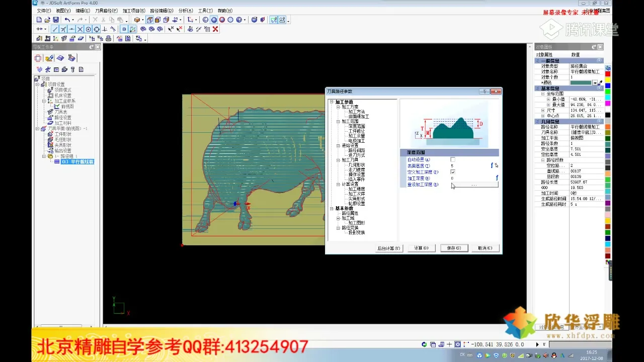Uncheck the 定义加工深度 checkbox
Image resolution: width=644 pixels, height=362 pixels.
(453, 172)
